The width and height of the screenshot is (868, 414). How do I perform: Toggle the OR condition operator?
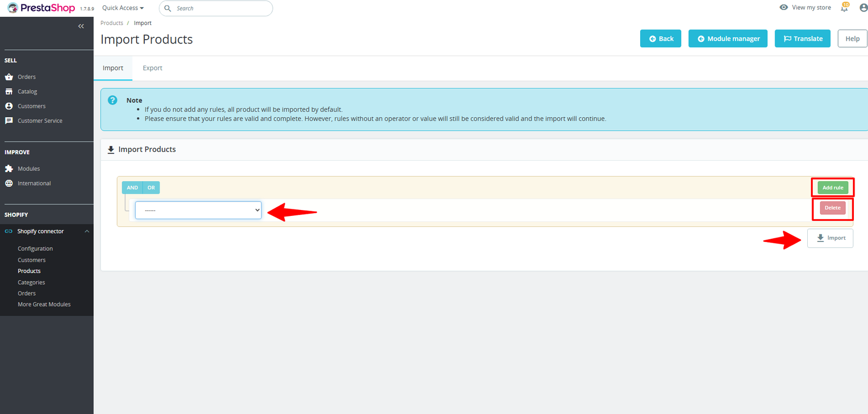(x=151, y=188)
